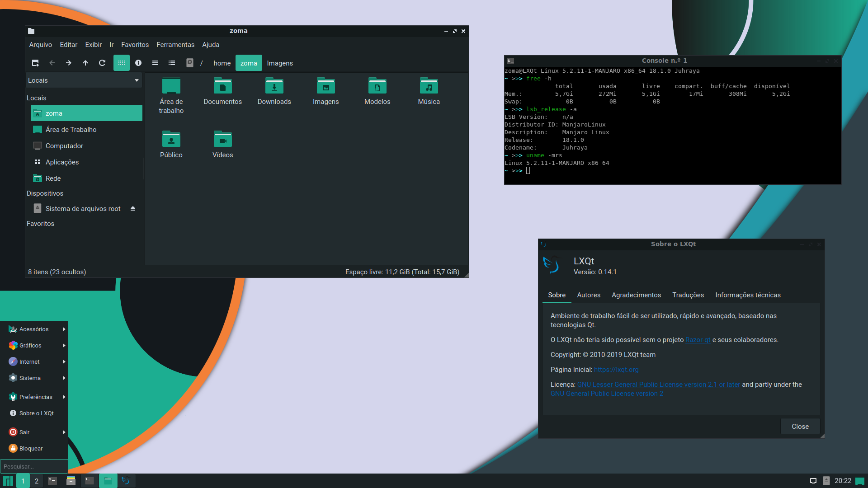868x488 pixels.
Task: Open a new tab in the file manager
Action: click(35, 63)
